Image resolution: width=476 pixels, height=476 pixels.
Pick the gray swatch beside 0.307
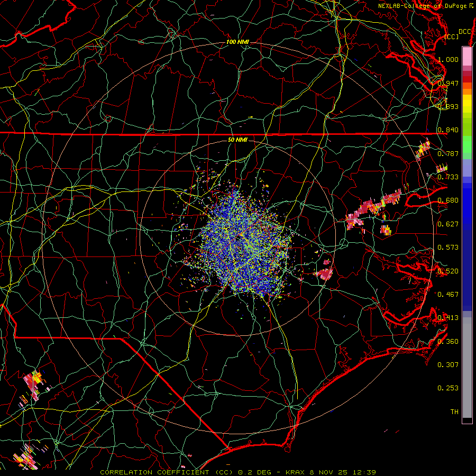click(x=467, y=368)
